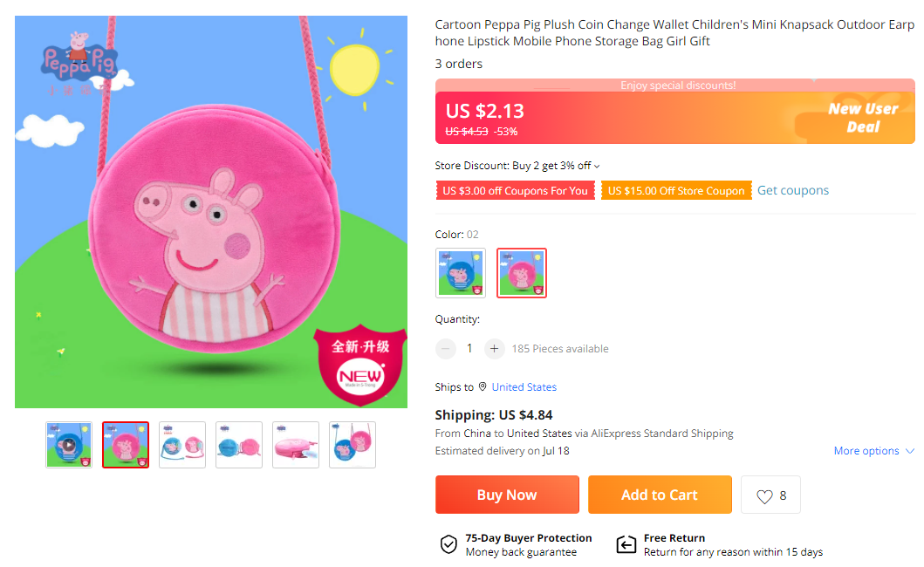
Task: Select the pink bag color option
Action: coord(522,273)
